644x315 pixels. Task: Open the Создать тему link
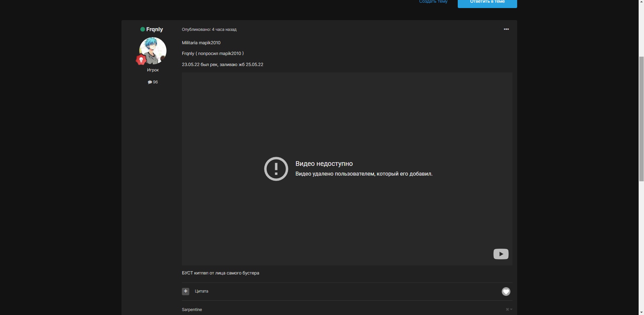click(x=433, y=2)
